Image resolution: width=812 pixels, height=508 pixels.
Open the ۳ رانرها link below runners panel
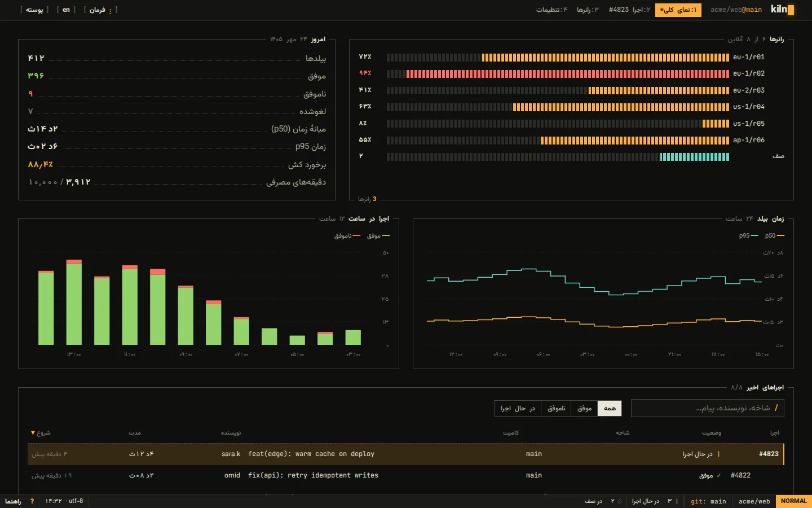pyautogui.click(x=367, y=199)
